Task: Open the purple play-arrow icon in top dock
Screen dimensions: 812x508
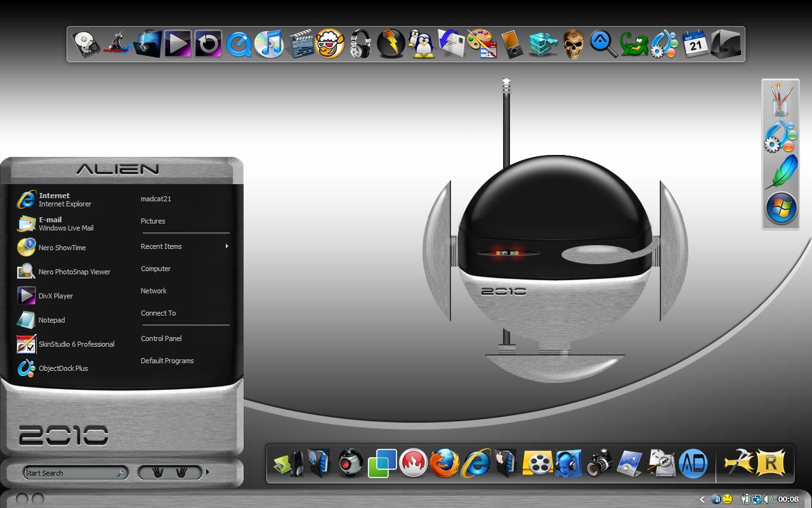Action: 178,44
